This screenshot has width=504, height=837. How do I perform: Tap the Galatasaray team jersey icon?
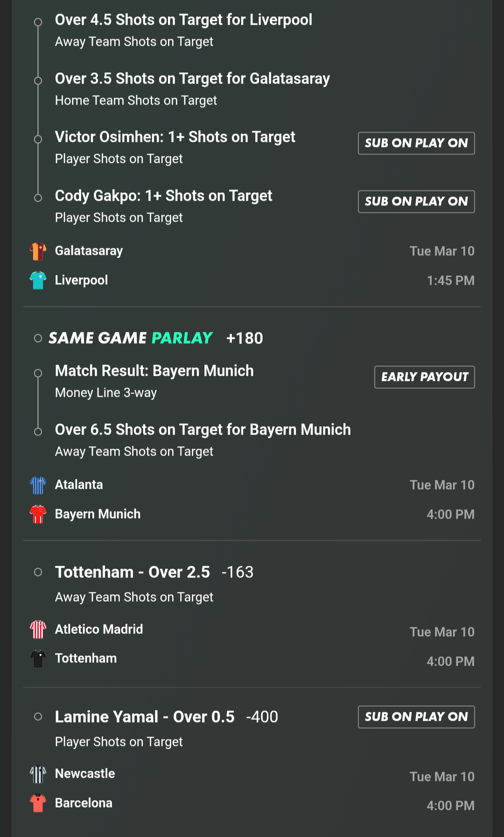[38, 251]
